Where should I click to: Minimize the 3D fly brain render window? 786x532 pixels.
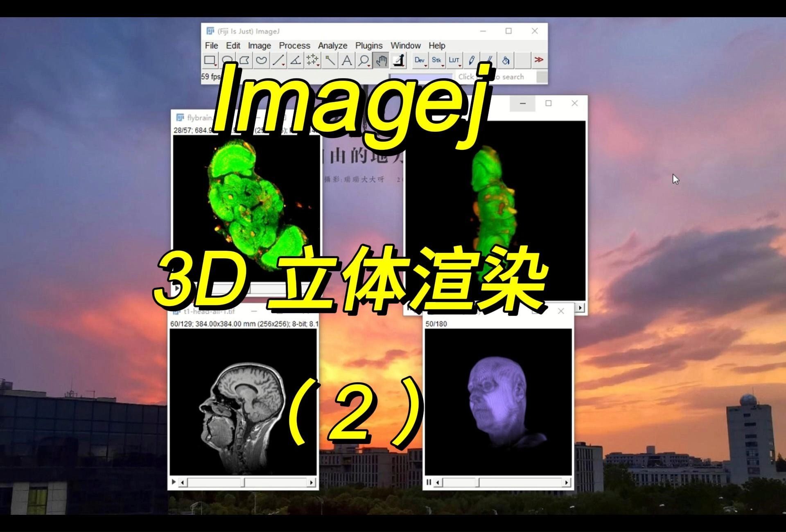pyautogui.click(x=523, y=104)
